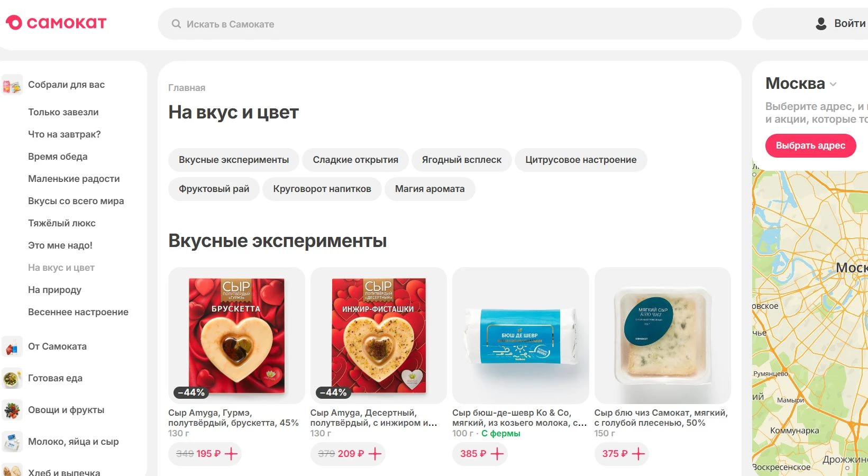Add бюш-де-шевр cheese using plus icon
Image resolution: width=868 pixels, height=476 pixels.
tap(497, 454)
